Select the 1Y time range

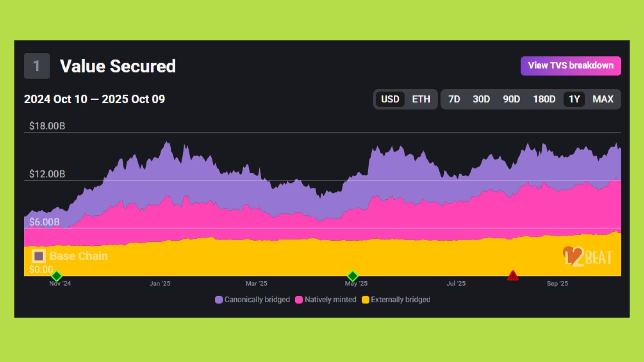coord(574,99)
